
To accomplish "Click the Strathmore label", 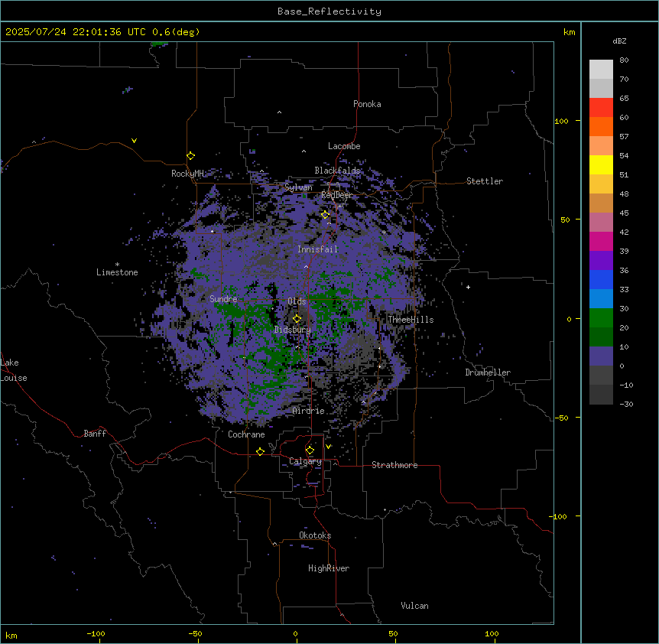I will tap(394, 465).
